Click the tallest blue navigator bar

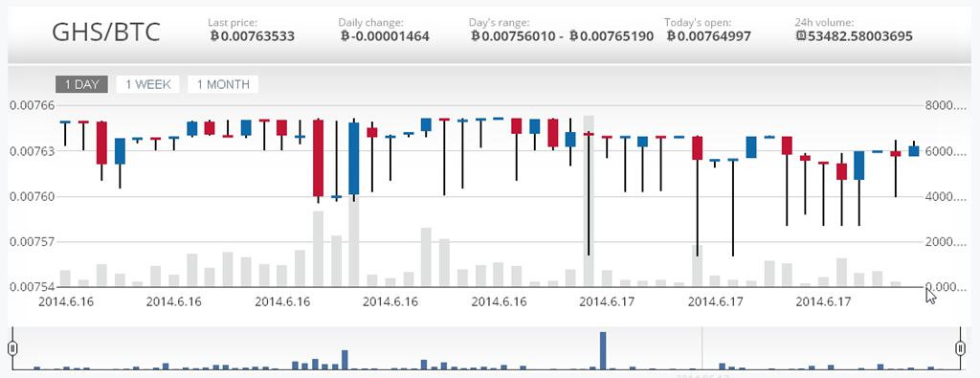[603, 350]
